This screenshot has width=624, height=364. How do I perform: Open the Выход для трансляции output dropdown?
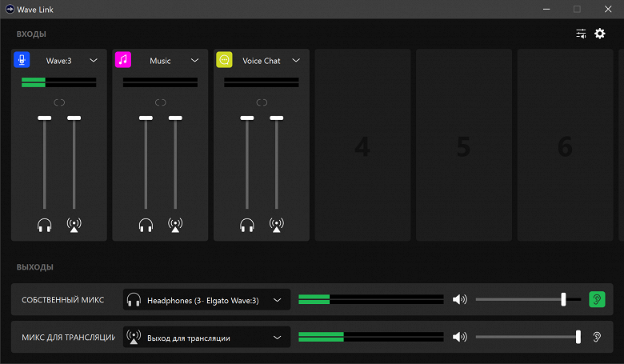coord(206,338)
